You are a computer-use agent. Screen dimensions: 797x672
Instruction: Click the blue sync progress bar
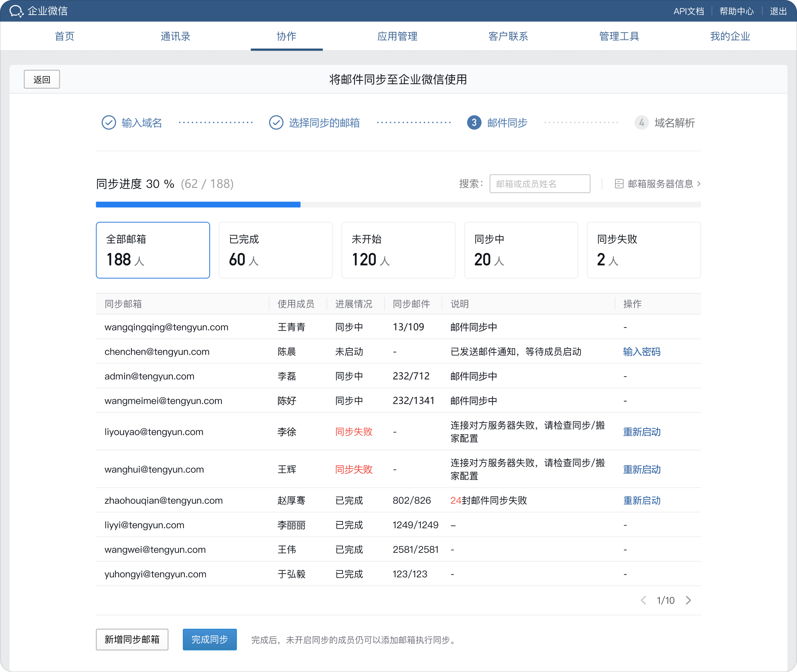tap(198, 205)
